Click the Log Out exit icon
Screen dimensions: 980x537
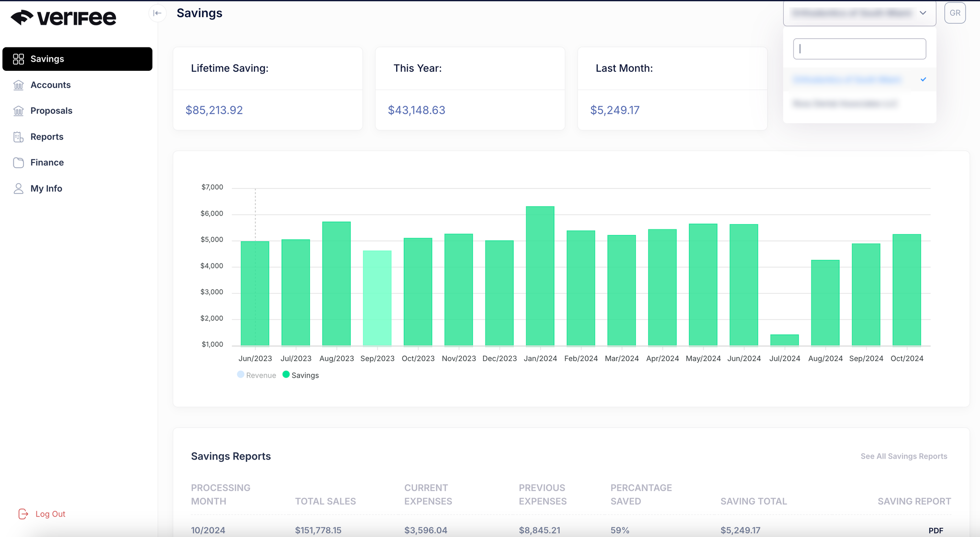[x=23, y=514]
